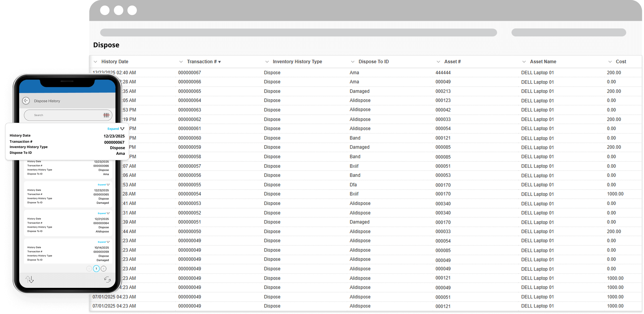Open the Asset # column dropdown
This screenshot has height=314, width=644.
[438, 62]
